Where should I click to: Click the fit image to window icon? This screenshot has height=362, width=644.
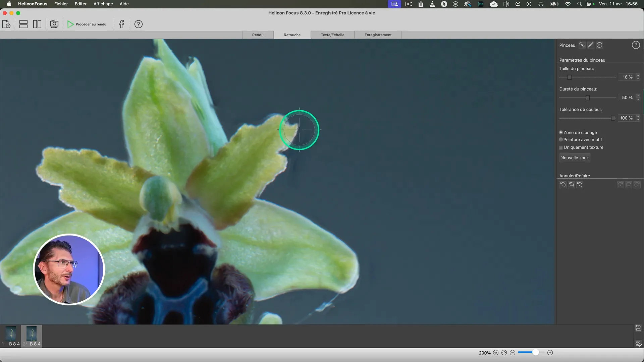tap(504, 353)
